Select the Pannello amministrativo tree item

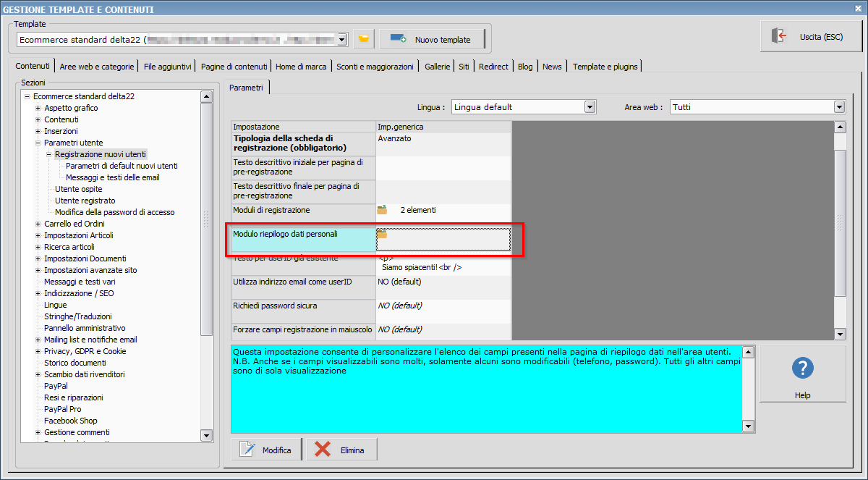tap(85, 328)
